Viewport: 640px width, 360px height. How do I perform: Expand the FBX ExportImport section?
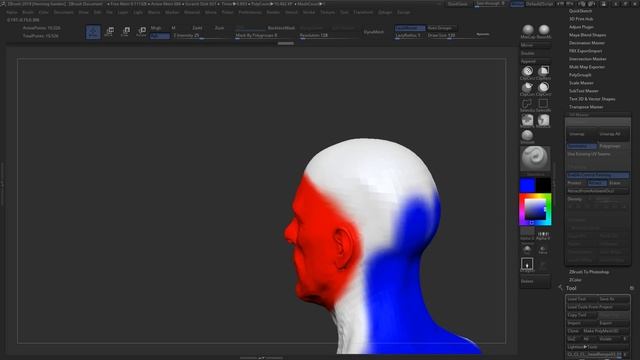click(x=585, y=51)
